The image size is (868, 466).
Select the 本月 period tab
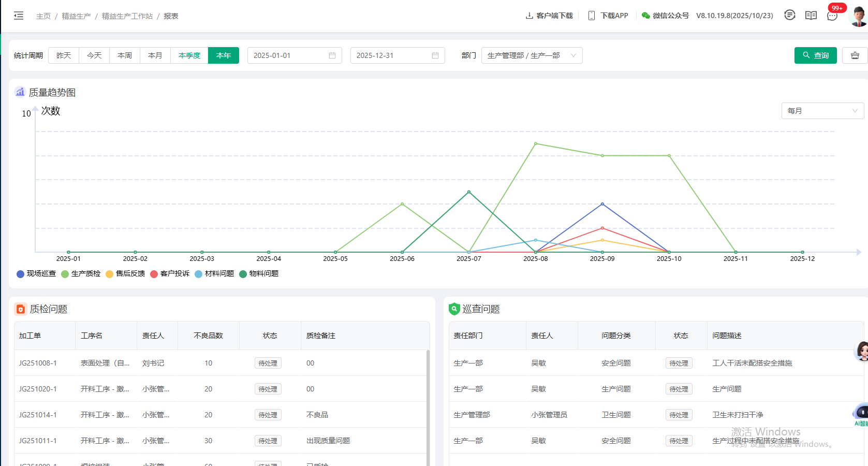pos(155,55)
